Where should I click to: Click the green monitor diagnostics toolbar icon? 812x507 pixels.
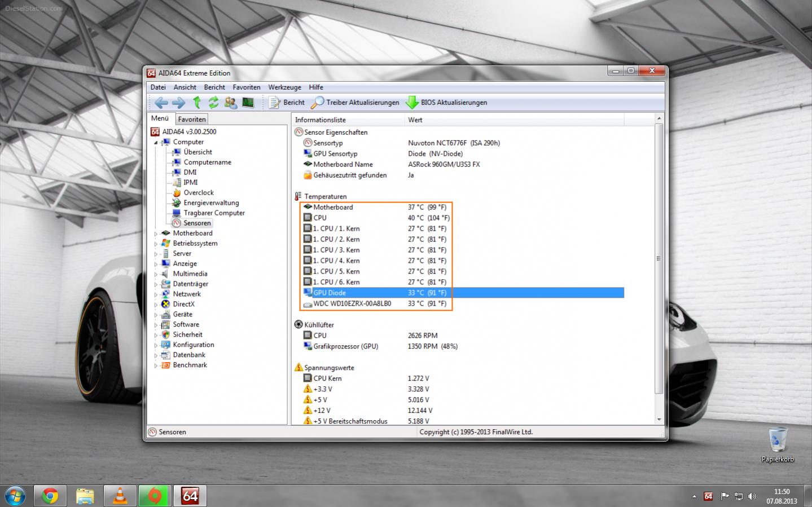click(x=248, y=103)
